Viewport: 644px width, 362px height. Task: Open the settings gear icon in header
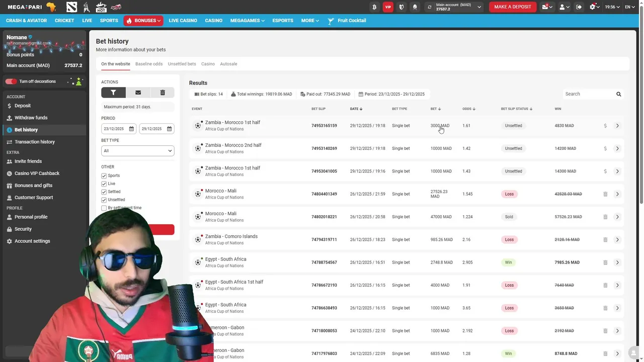pyautogui.click(x=594, y=7)
